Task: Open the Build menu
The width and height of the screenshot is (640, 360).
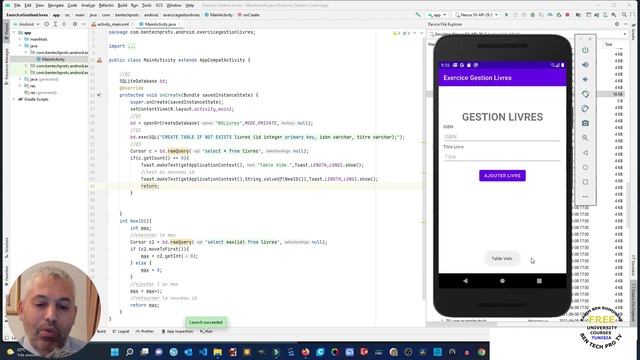Action: [x=122, y=5]
